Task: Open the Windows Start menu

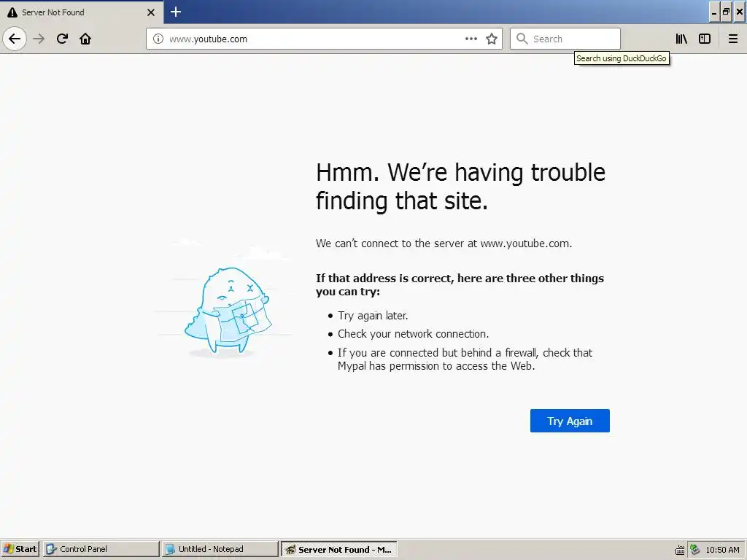Action: (x=20, y=549)
